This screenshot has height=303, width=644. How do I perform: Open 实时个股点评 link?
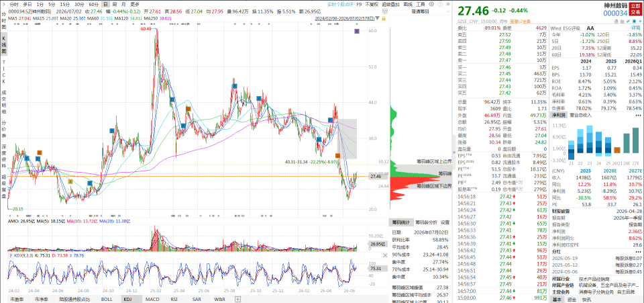[341, 4]
